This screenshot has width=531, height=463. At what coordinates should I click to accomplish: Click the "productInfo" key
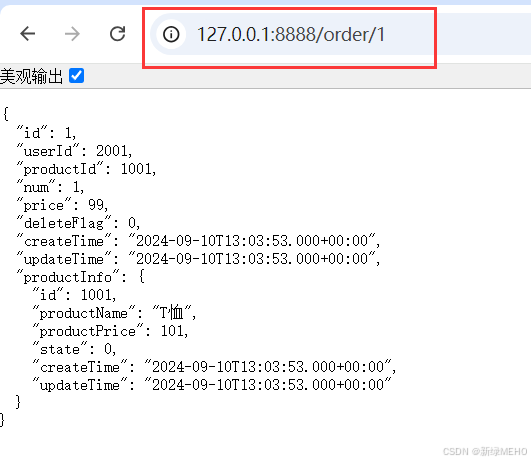(x=68, y=277)
